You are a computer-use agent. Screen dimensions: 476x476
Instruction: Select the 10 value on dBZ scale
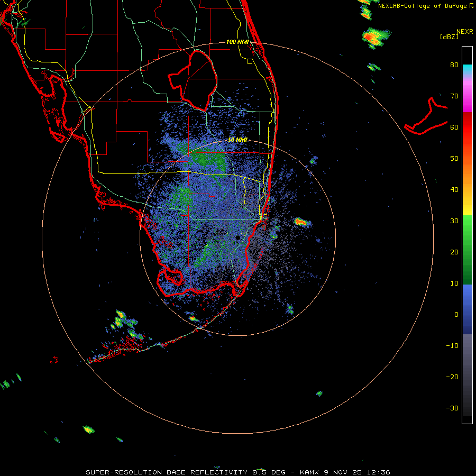pos(454,283)
